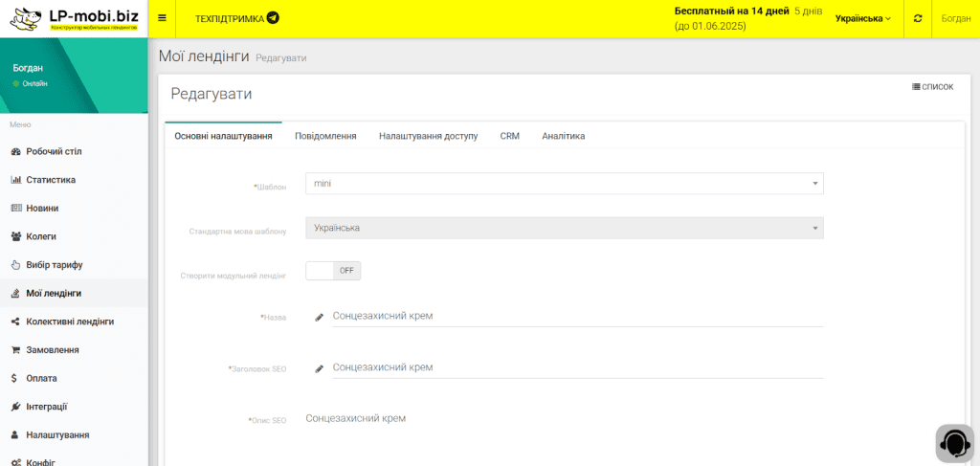980x466 pixels.
Task: Toggle the Створити модульний лендінг switch
Action: pyautogui.click(x=333, y=271)
